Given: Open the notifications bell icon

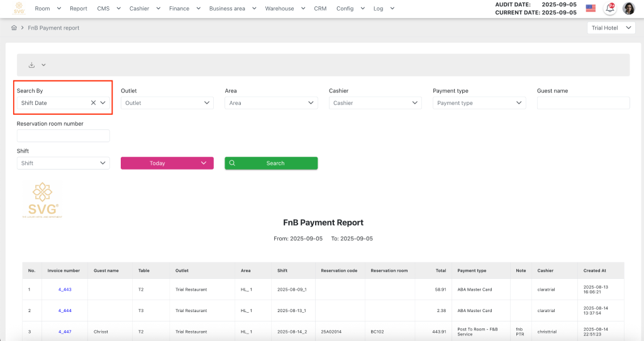Looking at the screenshot, I should pyautogui.click(x=609, y=8).
